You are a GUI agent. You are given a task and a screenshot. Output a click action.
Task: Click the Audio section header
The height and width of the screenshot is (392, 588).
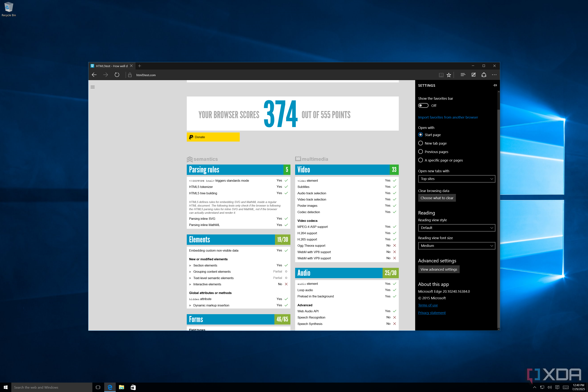[347, 273]
